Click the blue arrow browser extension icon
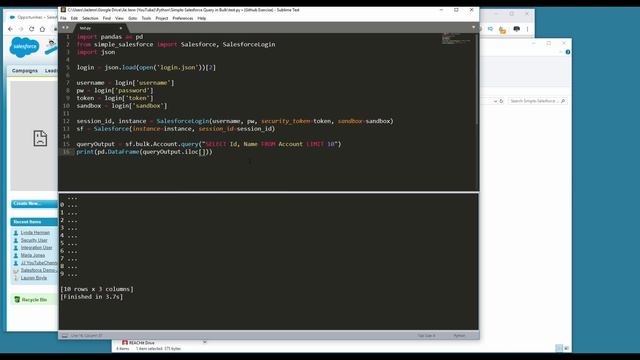 click(x=491, y=29)
